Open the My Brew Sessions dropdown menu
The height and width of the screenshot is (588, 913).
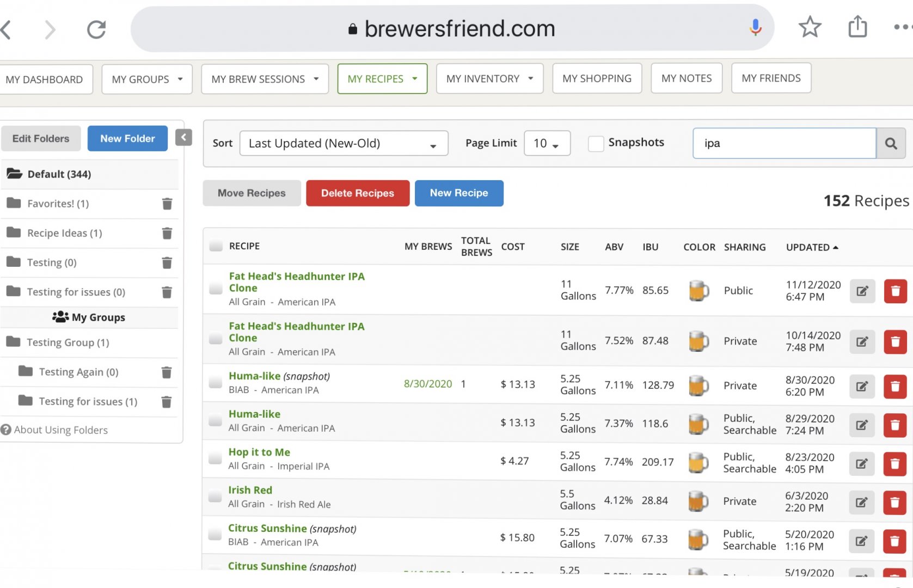(265, 79)
